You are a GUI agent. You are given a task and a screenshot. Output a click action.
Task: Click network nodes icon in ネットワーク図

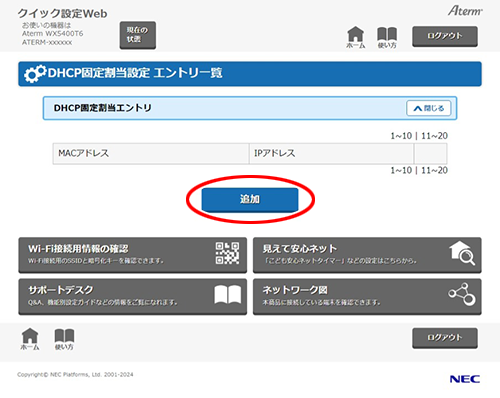pyautogui.click(x=462, y=294)
